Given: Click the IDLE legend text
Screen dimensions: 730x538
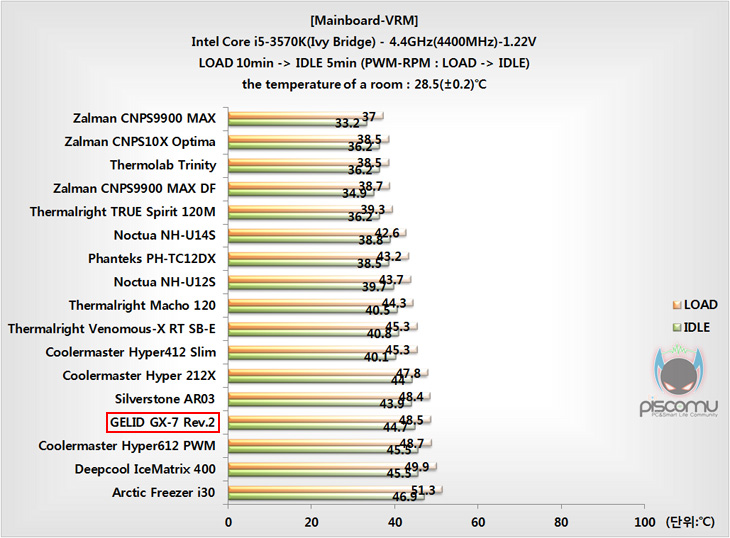Looking at the screenshot, I should (x=697, y=328).
